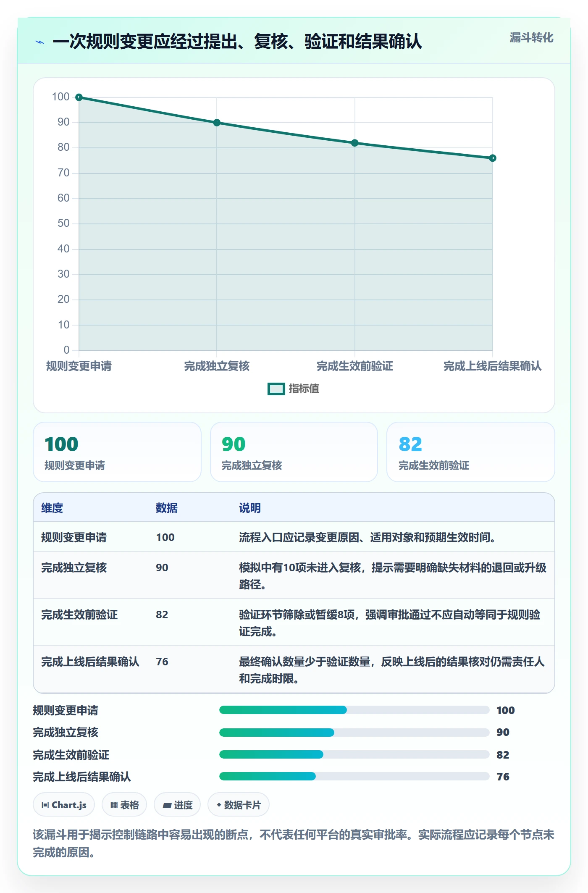The width and height of the screenshot is (588, 893).
Task: Click the 完成独立复核 progress bar
Action: point(354,733)
